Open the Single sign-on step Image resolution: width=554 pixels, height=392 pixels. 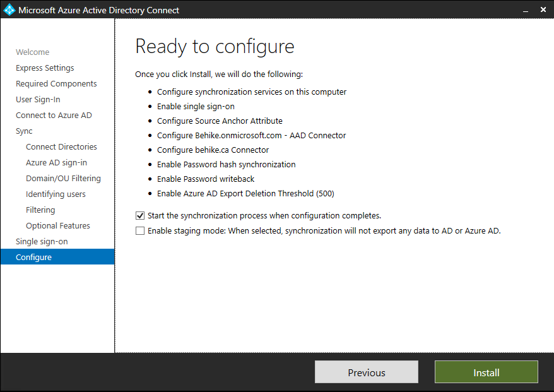(x=42, y=242)
